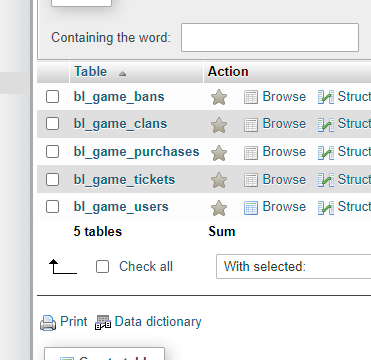The width and height of the screenshot is (371, 360).
Task: Enable the Check all checkbox
Action: click(x=102, y=267)
